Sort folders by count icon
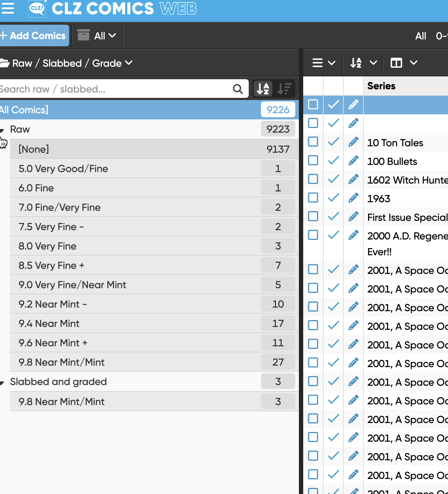Screen dimensions: 448x494 click(x=285, y=89)
